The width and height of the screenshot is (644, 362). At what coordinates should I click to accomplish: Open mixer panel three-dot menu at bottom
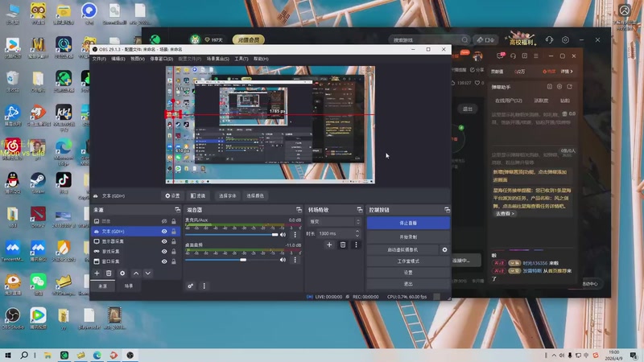[x=204, y=286]
